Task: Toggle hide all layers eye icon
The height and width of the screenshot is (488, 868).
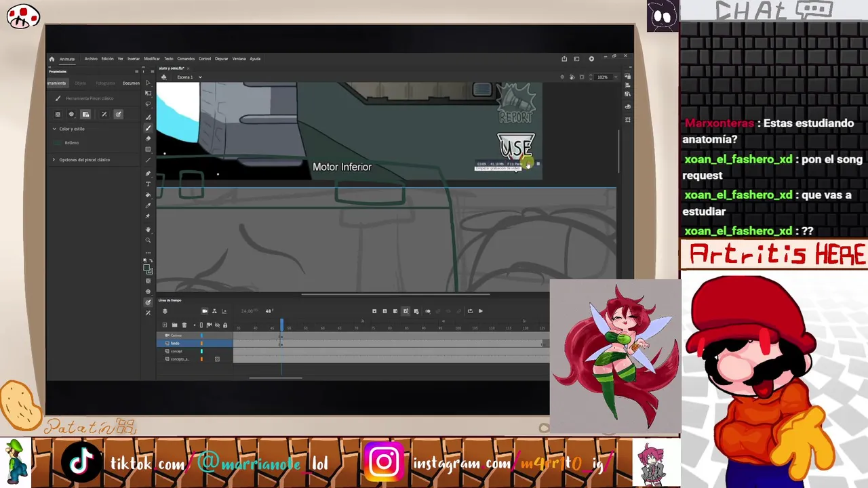Action: [x=217, y=325]
